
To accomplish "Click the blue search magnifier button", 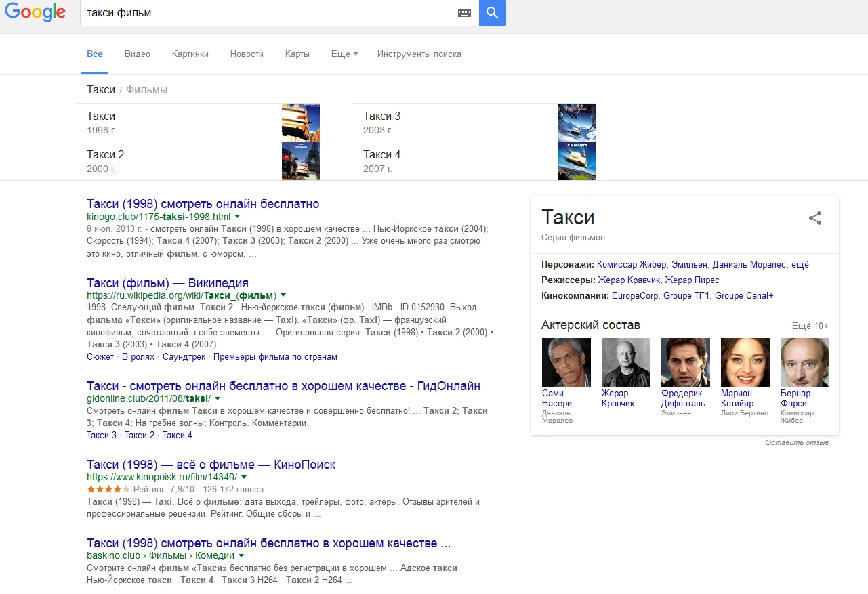I will [492, 13].
